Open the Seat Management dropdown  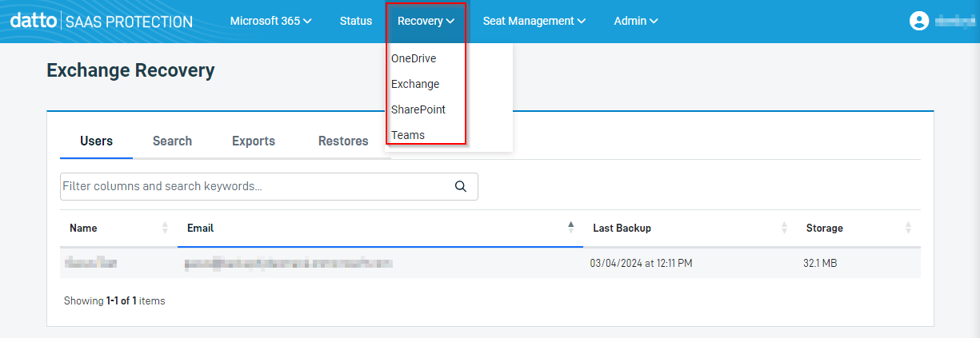coord(534,21)
